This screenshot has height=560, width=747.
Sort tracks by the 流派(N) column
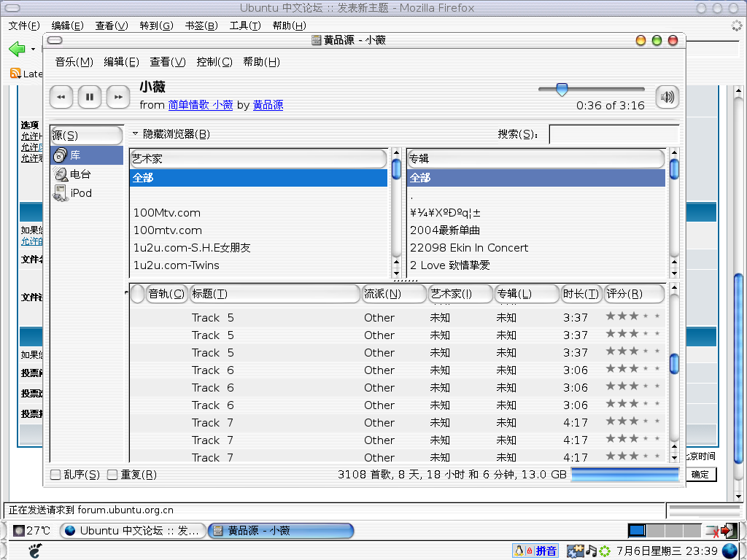pyautogui.click(x=394, y=294)
